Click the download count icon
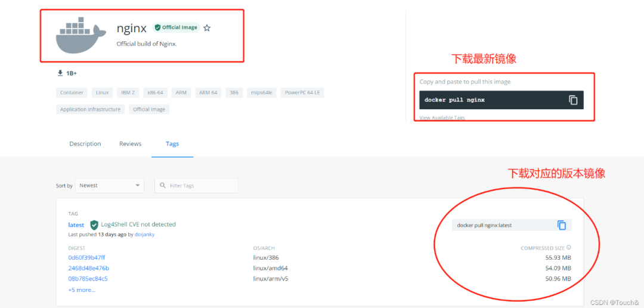Screen dimensions: 644x308 tap(60, 73)
